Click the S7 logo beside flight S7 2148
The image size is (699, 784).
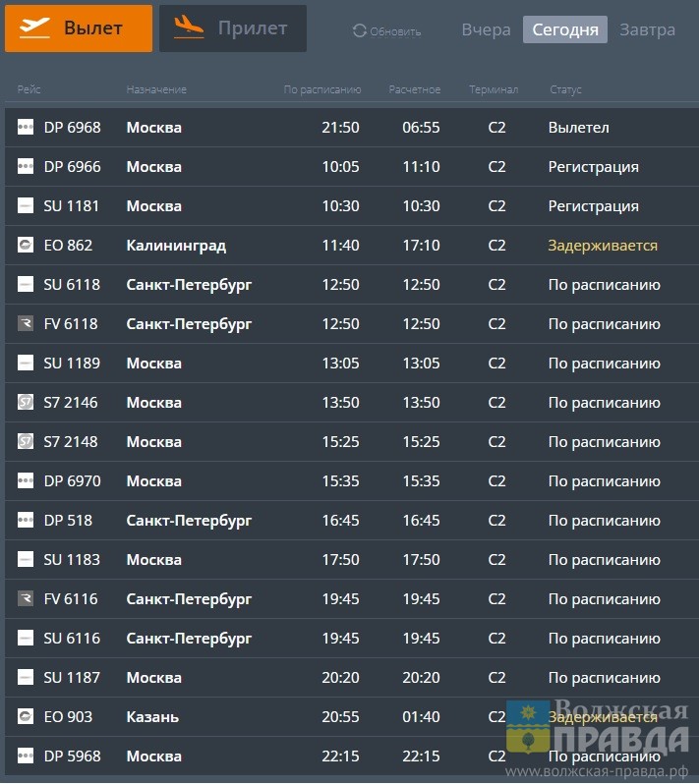(26, 442)
